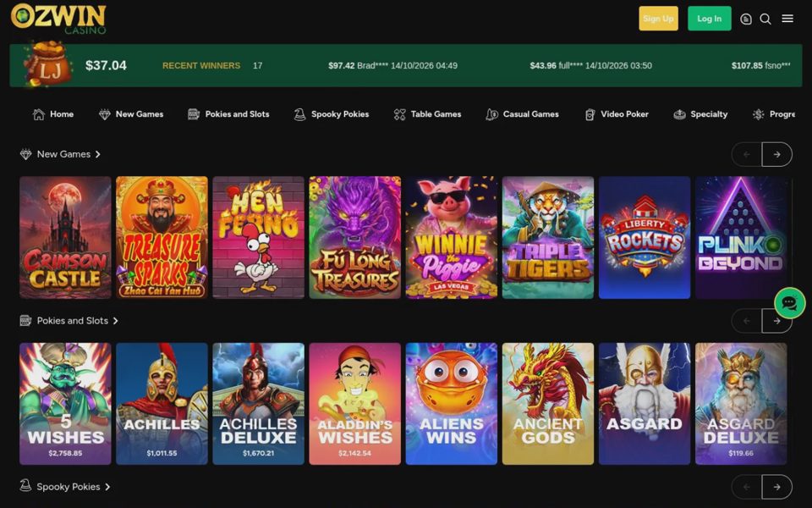Image resolution: width=812 pixels, height=508 pixels.
Task: Go to Home tab
Action: tap(52, 114)
